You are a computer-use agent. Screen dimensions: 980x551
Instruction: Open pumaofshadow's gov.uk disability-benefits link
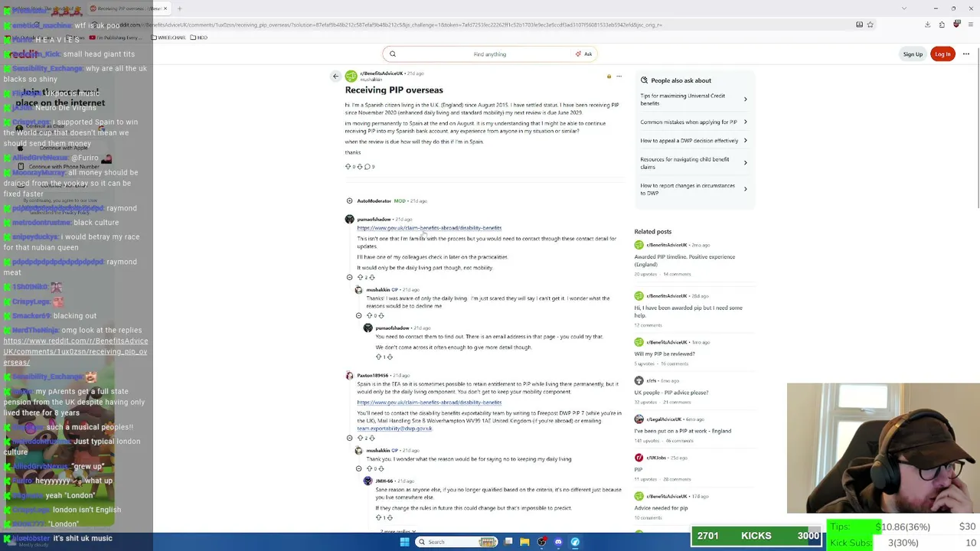coord(429,228)
